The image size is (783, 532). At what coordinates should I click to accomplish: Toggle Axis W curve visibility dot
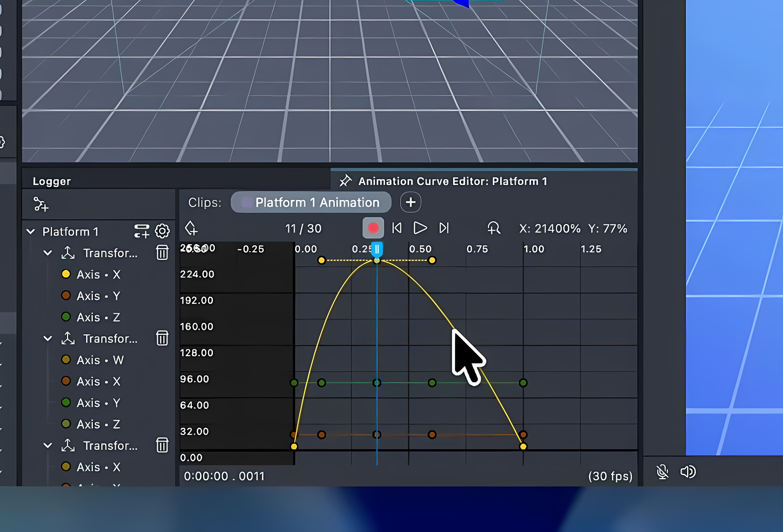(x=66, y=360)
